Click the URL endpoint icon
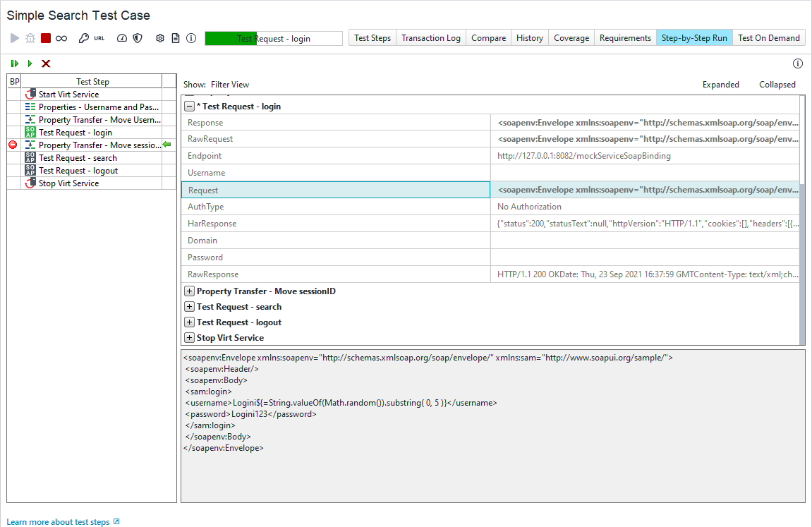812x527 pixels. pos(99,38)
